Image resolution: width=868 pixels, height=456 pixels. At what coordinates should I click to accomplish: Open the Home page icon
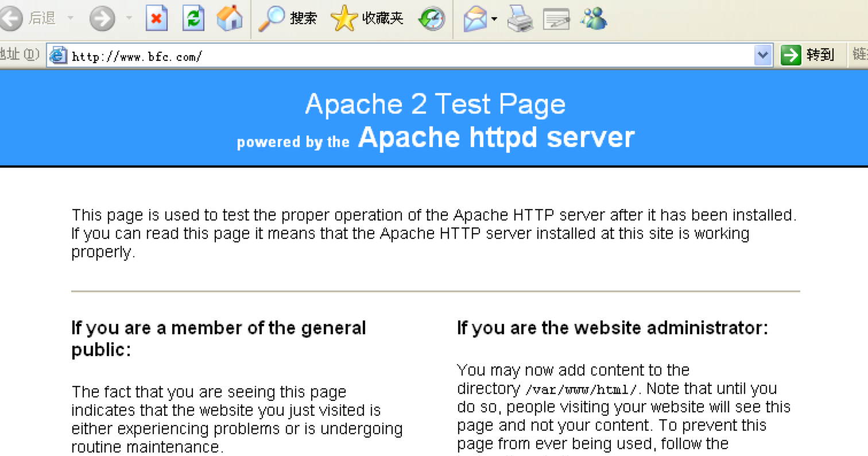pos(230,18)
